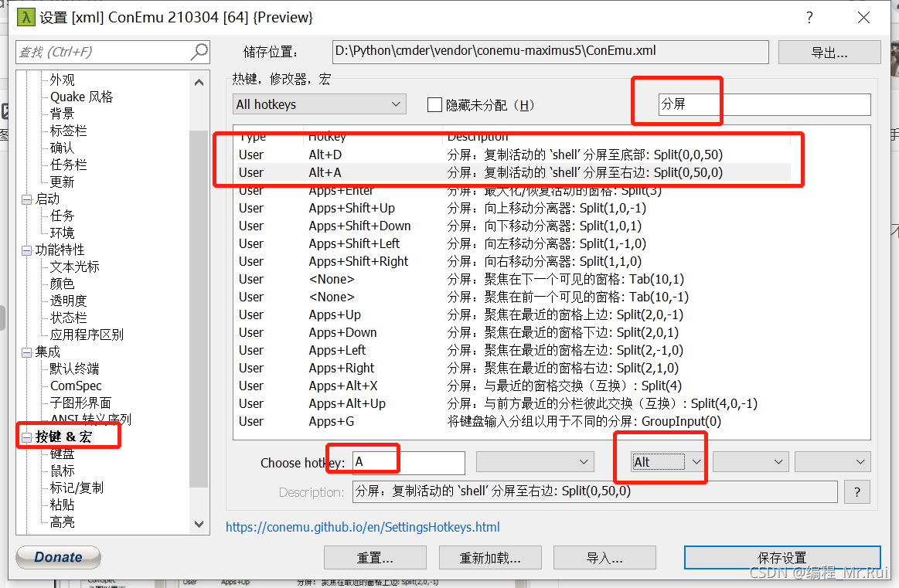Viewport: 899px width, 588px height.
Task: Click the Choose hotkey field containing A
Action: pyautogui.click(x=408, y=463)
